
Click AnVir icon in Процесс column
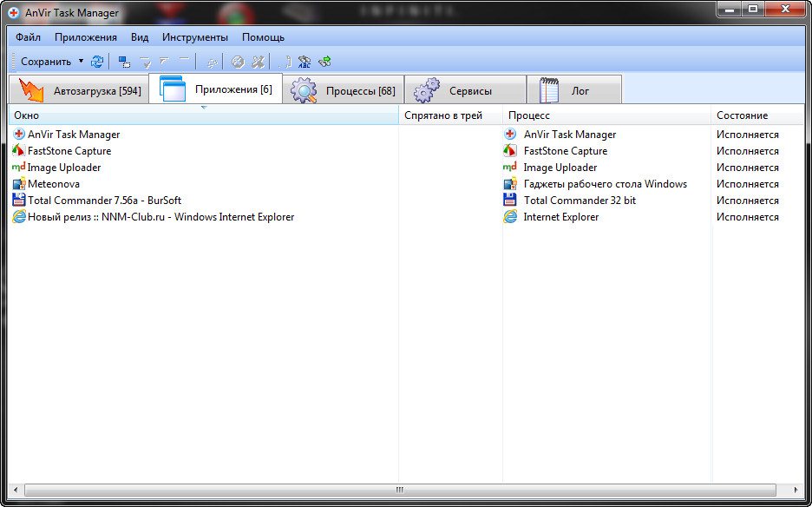[x=510, y=135]
